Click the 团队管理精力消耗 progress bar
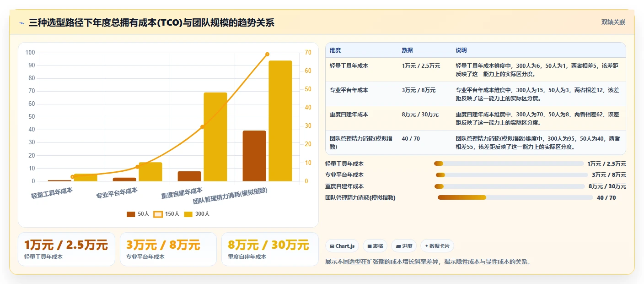This screenshot has height=284, width=644. [515, 197]
